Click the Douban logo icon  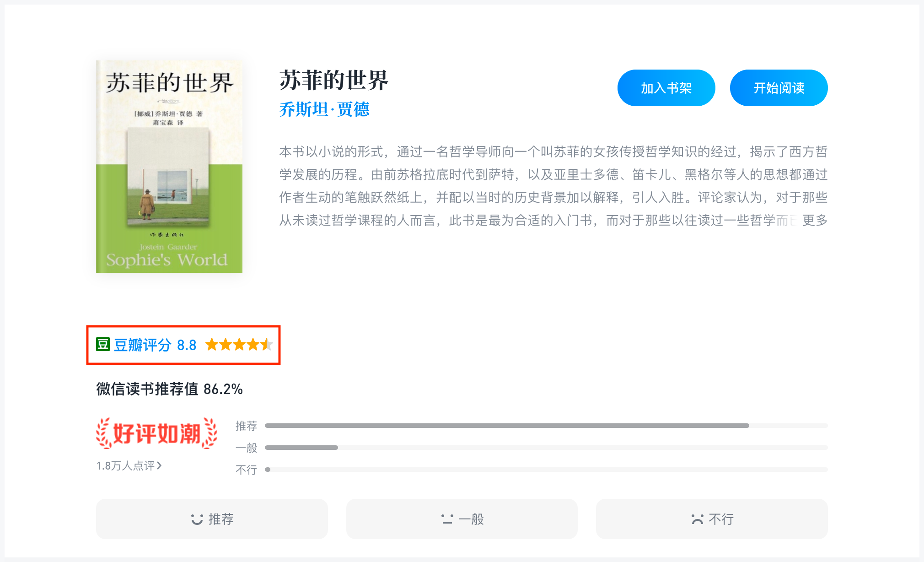(102, 345)
